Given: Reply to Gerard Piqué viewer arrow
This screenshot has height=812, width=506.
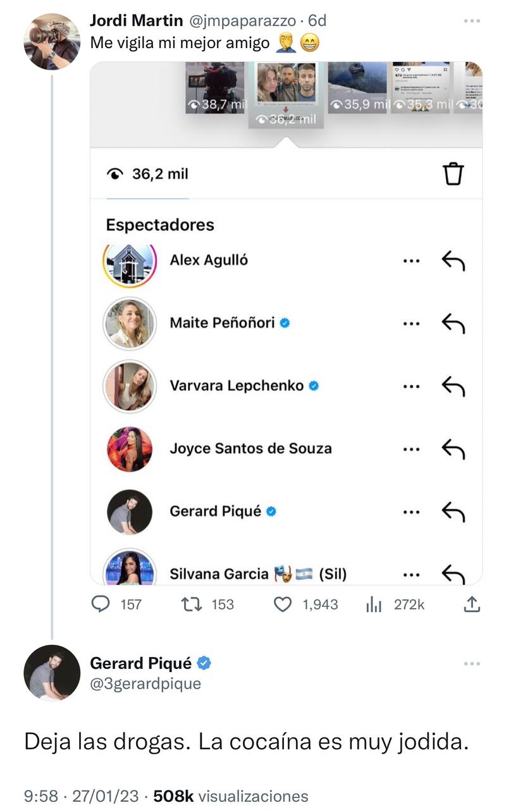Looking at the screenshot, I should (x=453, y=511).
